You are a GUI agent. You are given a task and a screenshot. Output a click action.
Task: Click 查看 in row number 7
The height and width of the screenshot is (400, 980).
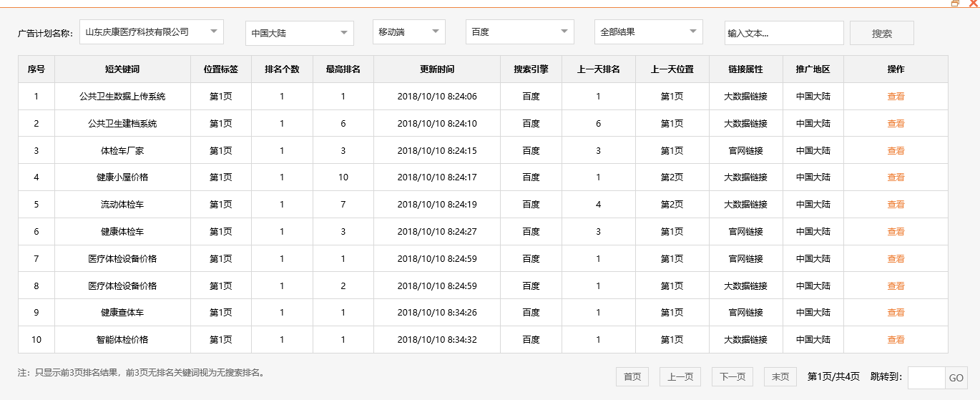pos(896,259)
